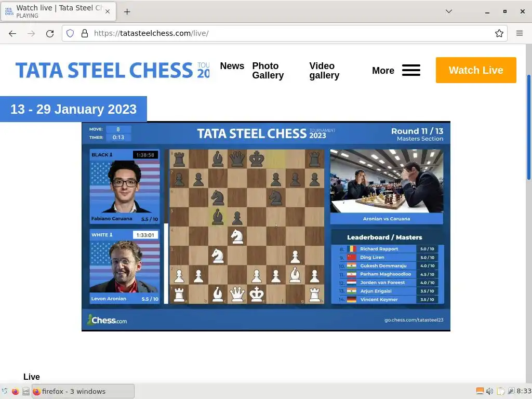Click the taskbar clipboard icon
Screen dimensions: 532x399
(501, 391)
